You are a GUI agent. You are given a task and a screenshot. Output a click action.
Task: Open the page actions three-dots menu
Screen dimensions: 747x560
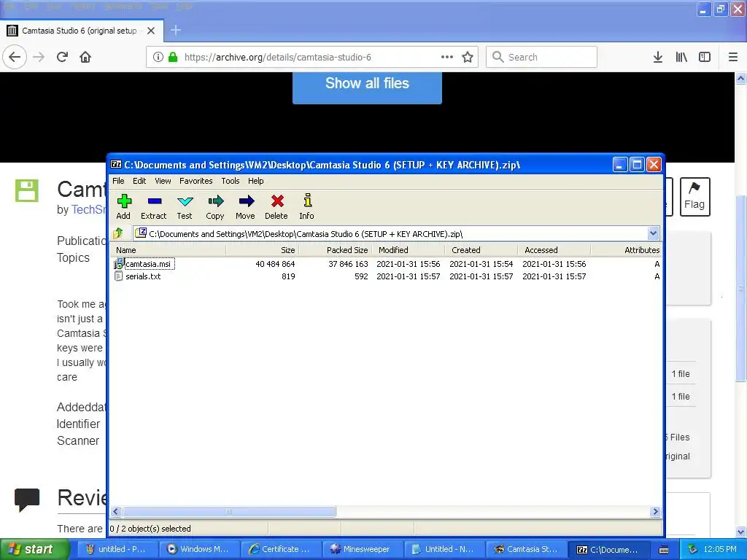click(x=447, y=57)
